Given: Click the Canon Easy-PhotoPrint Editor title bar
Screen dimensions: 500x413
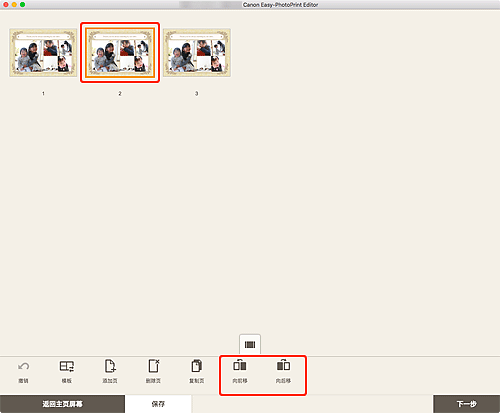Looking at the screenshot, I should point(280,5).
